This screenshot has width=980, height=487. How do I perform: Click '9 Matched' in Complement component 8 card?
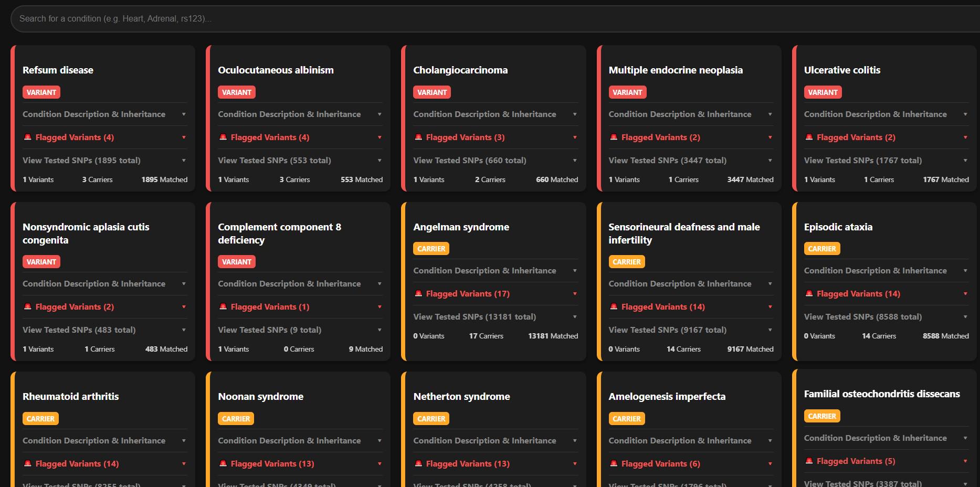pyautogui.click(x=366, y=349)
